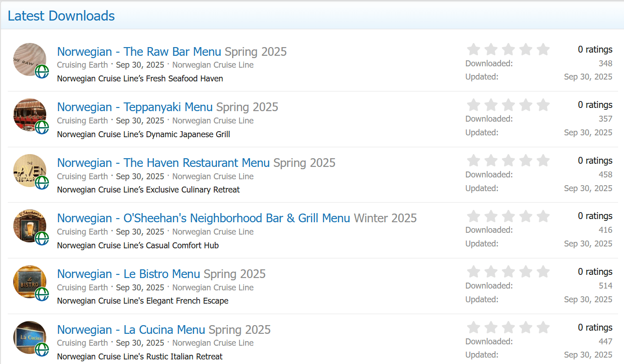Click the rating stars for Haven Restaurant Menu

pyautogui.click(x=508, y=161)
